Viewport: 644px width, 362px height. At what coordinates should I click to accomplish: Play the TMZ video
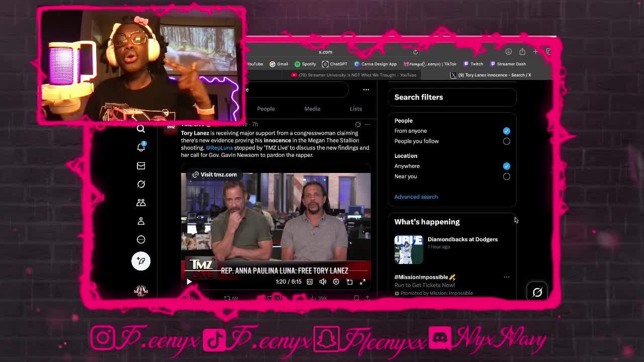tap(189, 282)
